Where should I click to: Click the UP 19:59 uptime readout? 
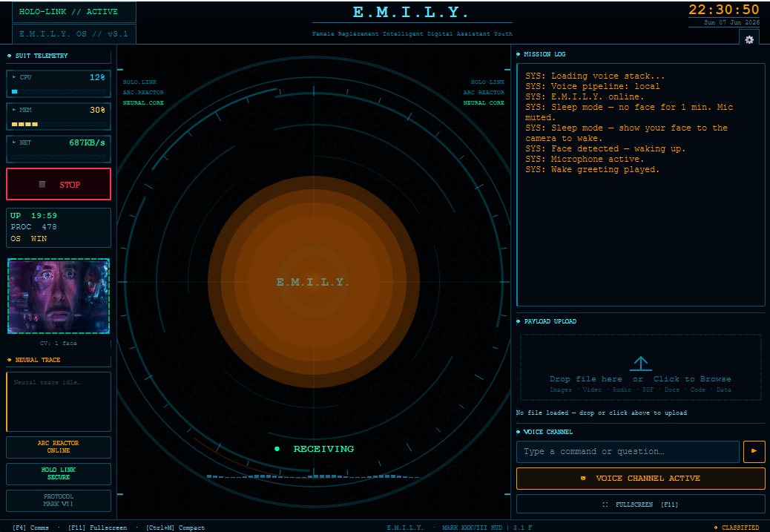tap(33, 216)
